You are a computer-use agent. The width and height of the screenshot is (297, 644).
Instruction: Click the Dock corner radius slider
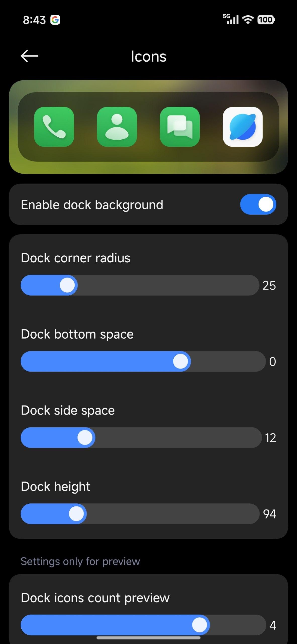[x=140, y=285]
